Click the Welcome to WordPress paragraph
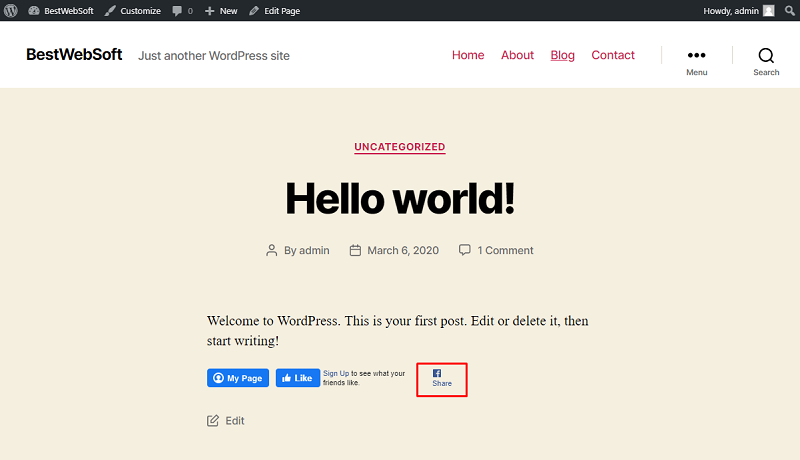 tap(397, 330)
